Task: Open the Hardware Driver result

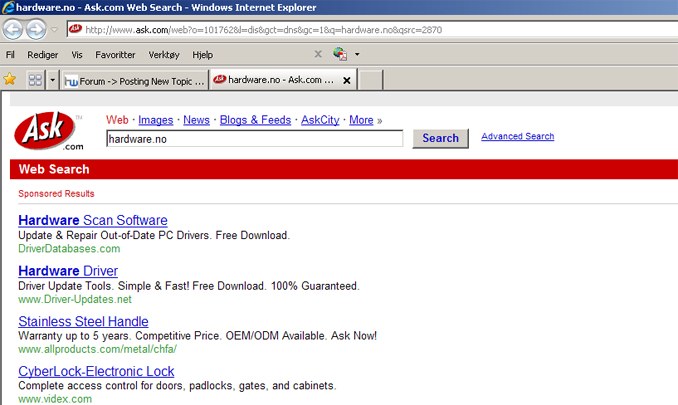Action: pyautogui.click(x=68, y=271)
